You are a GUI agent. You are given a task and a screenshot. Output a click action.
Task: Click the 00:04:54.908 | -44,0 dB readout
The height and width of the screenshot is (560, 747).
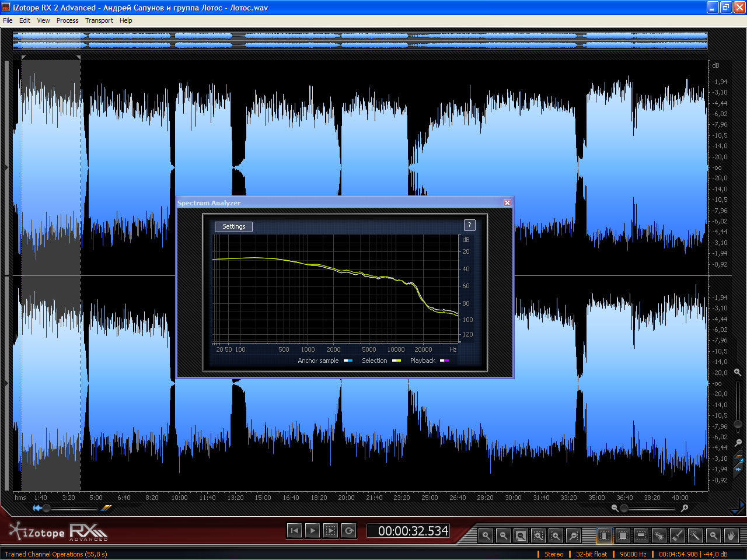pos(693,554)
